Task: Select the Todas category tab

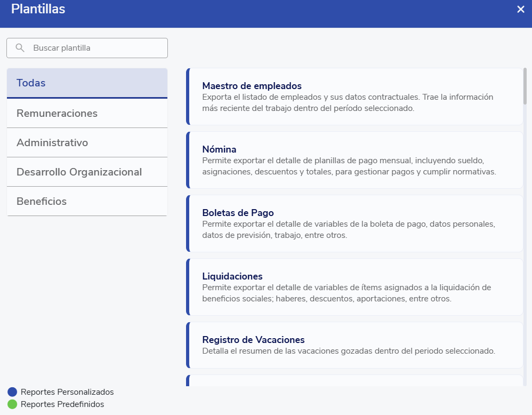Action: click(87, 83)
